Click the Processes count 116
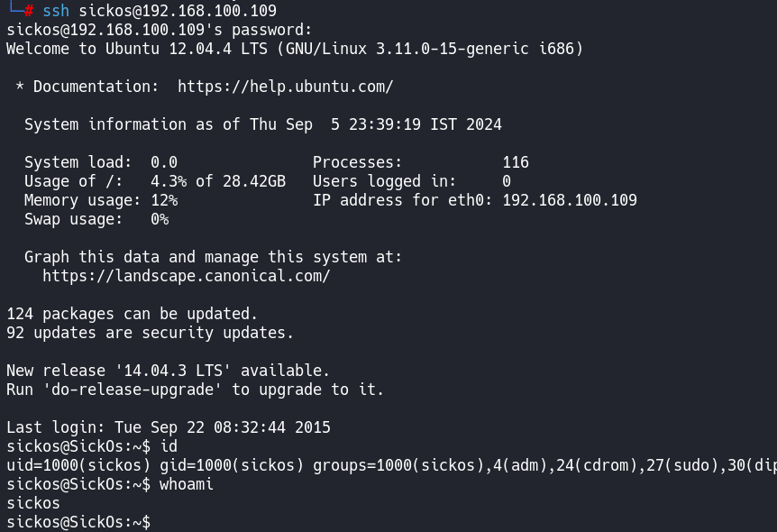777x532 pixels. [516, 162]
